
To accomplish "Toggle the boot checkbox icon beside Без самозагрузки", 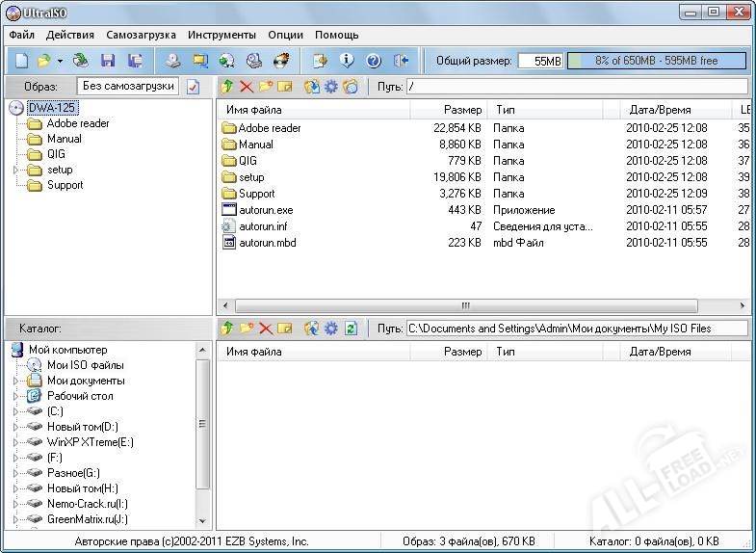I will tap(193, 87).
